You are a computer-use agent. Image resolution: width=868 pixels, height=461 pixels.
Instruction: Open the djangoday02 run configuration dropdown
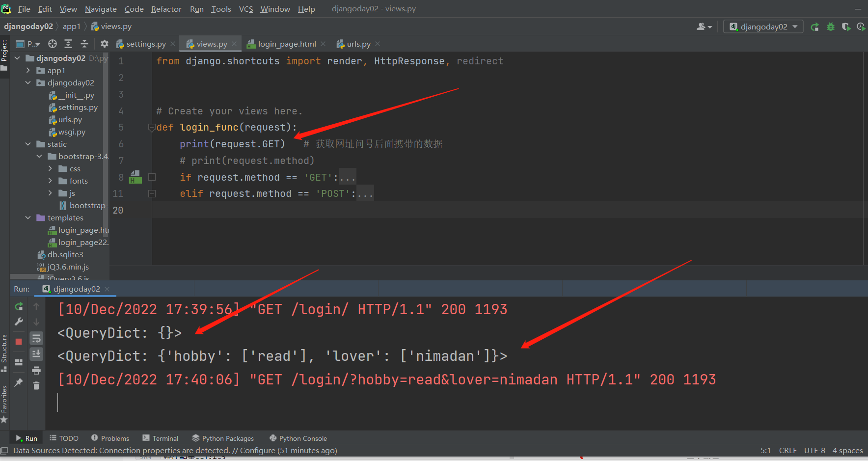coord(763,27)
